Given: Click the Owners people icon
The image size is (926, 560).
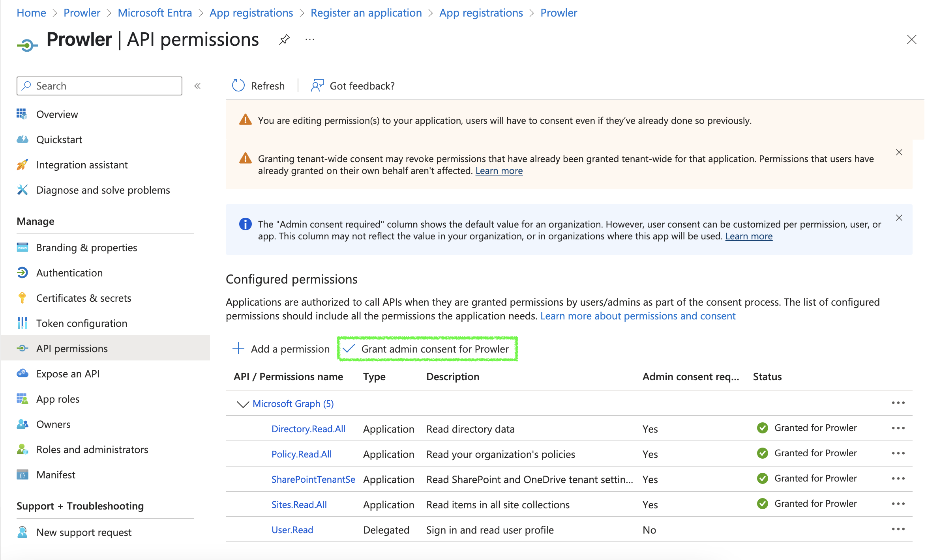Looking at the screenshot, I should tap(22, 424).
